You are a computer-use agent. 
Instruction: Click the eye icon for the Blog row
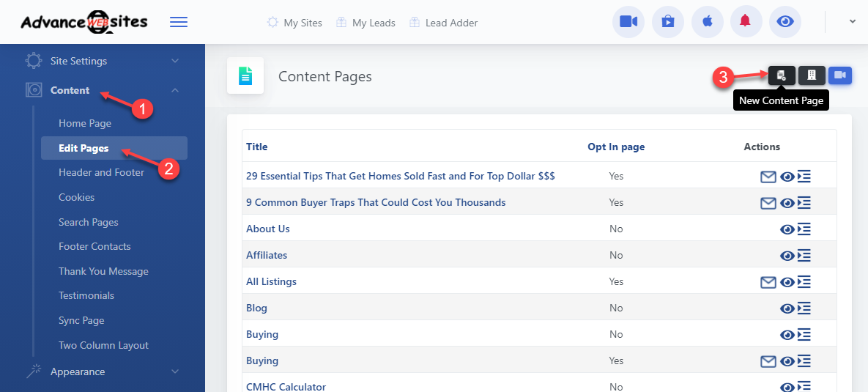[787, 308]
